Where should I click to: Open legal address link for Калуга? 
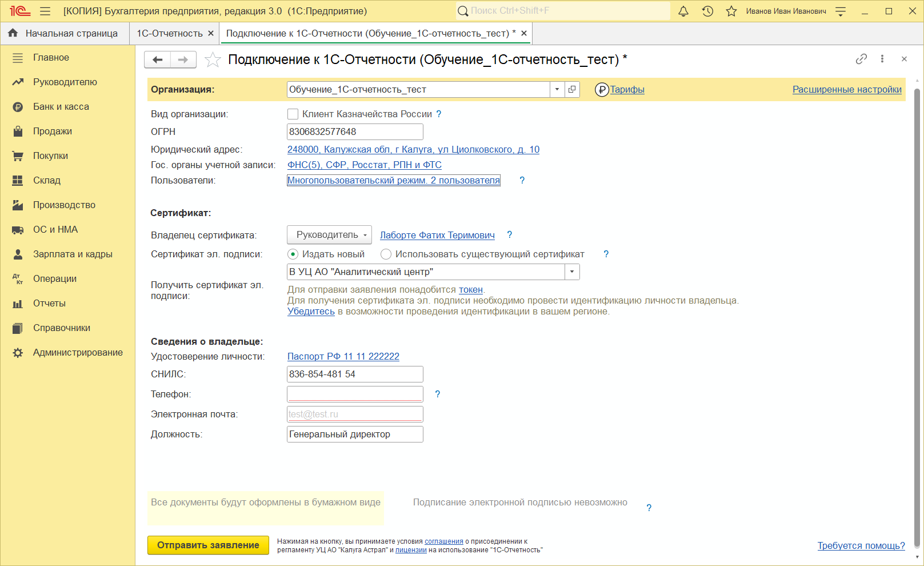(x=413, y=150)
